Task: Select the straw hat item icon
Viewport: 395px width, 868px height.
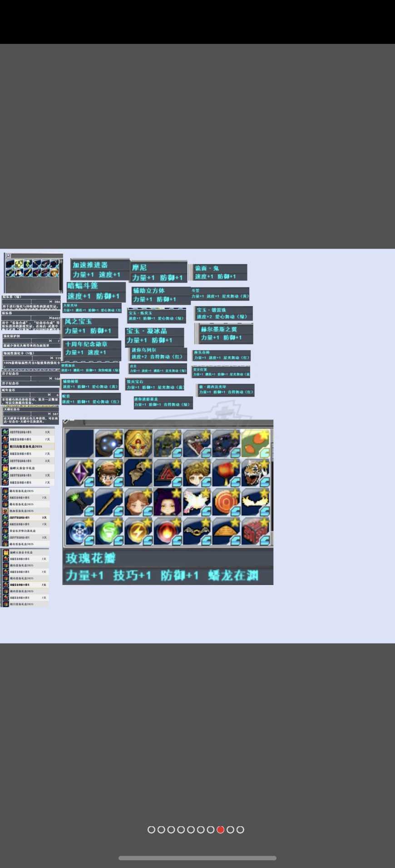Action: pyautogui.click(x=226, y=531)
